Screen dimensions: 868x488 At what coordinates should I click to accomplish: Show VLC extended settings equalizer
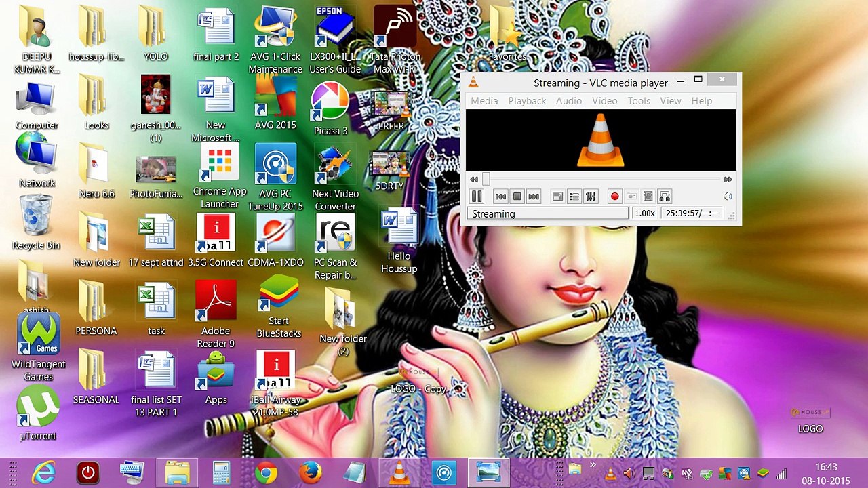591,197
